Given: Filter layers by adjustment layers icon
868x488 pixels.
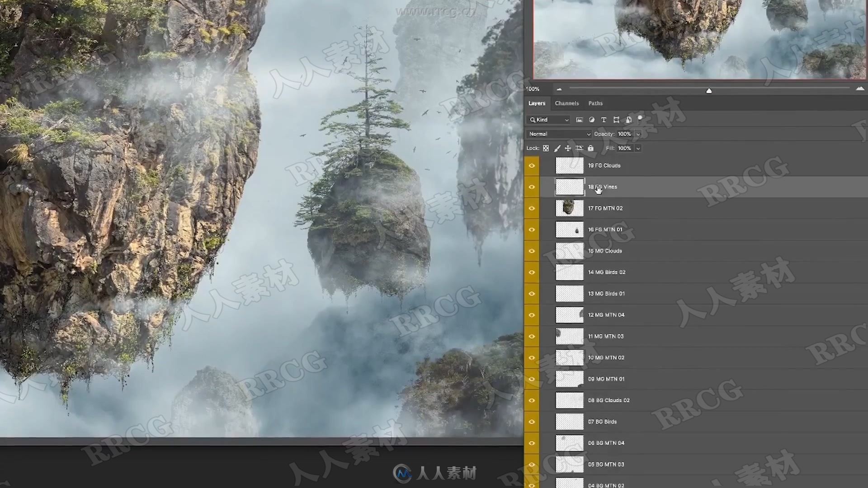Looking at the screenshot, I should pyautogui.click(x=591, y=120).
